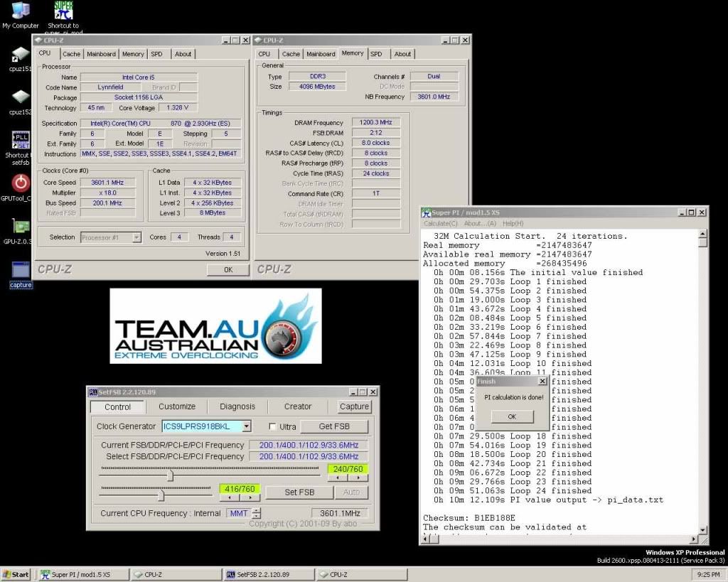Click the SetFSB title bar icon

pyautogui.click(x=93, y=392)
